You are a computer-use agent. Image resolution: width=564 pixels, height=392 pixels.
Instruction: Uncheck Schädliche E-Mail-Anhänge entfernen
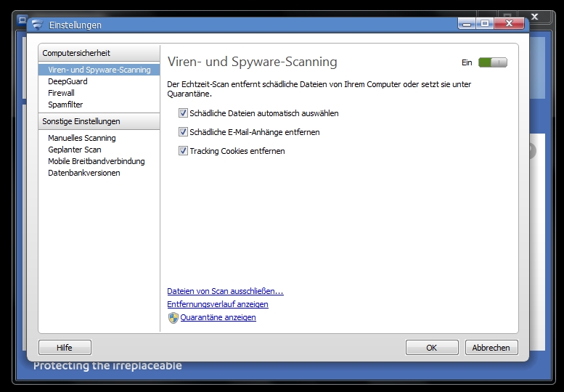point(183,132)
